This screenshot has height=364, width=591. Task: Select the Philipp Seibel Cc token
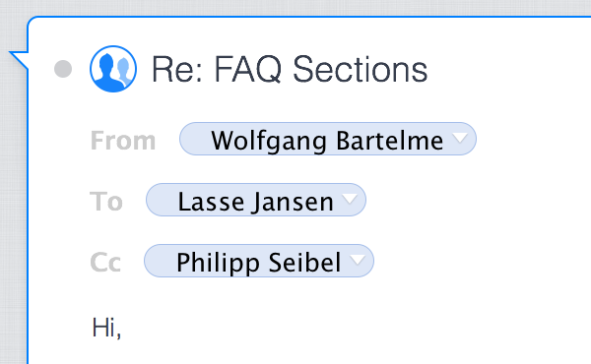pos(259,261)
